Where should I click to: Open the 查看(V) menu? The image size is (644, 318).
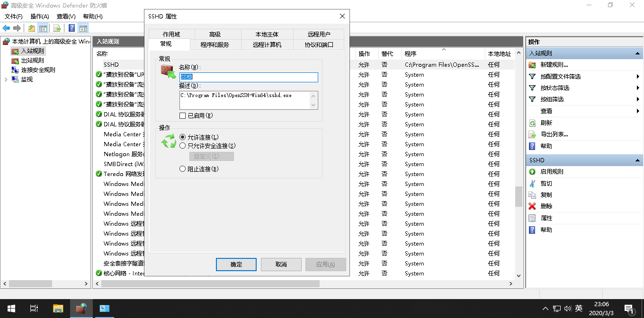click(x=66, y=17)
